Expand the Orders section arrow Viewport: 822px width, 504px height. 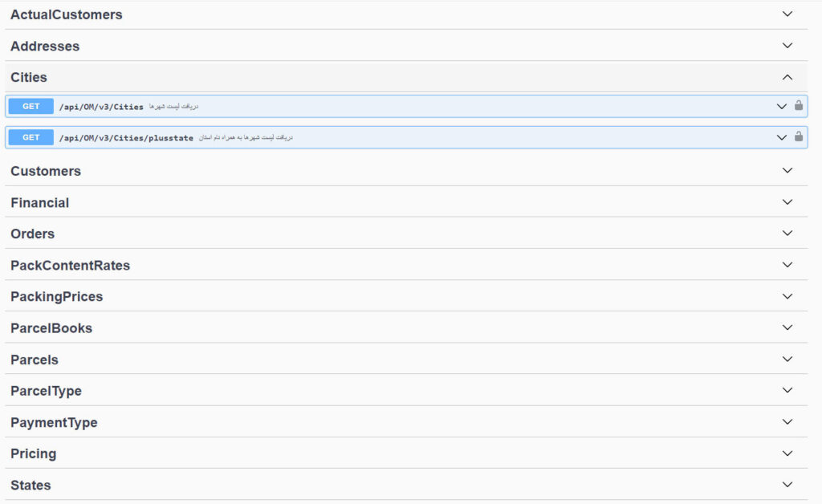coord(787,234)
